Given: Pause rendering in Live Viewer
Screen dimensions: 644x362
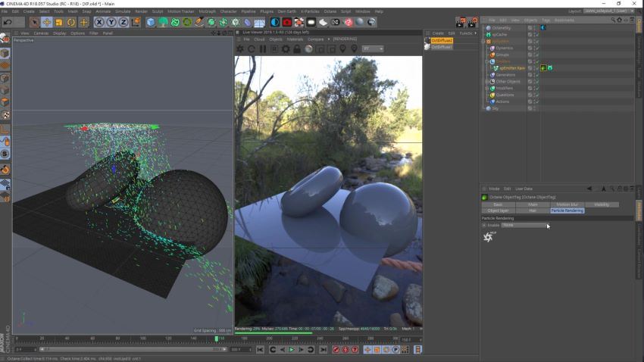Looking at the screenshot, I should point(263,48).
